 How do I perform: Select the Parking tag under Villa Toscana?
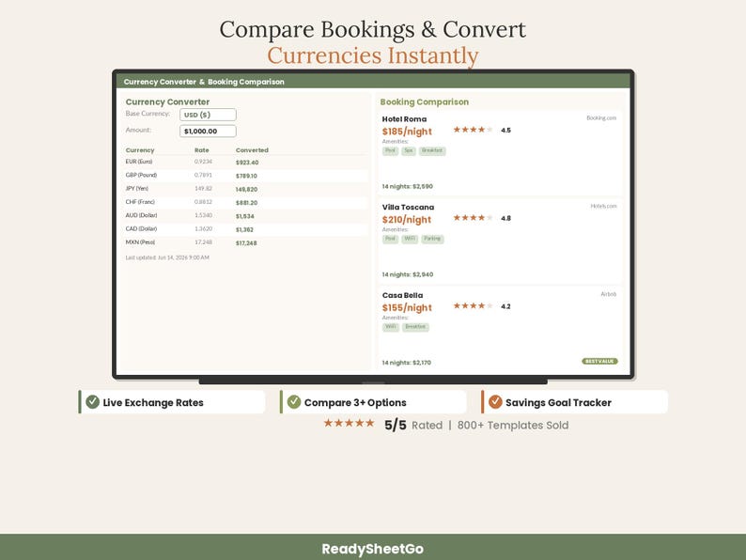click(x=432, y=239)
